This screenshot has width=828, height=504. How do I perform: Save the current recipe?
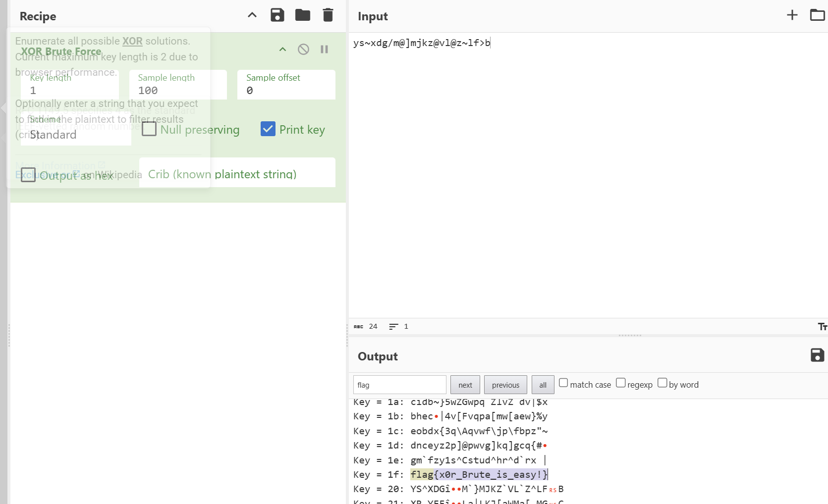pos(277,15)
